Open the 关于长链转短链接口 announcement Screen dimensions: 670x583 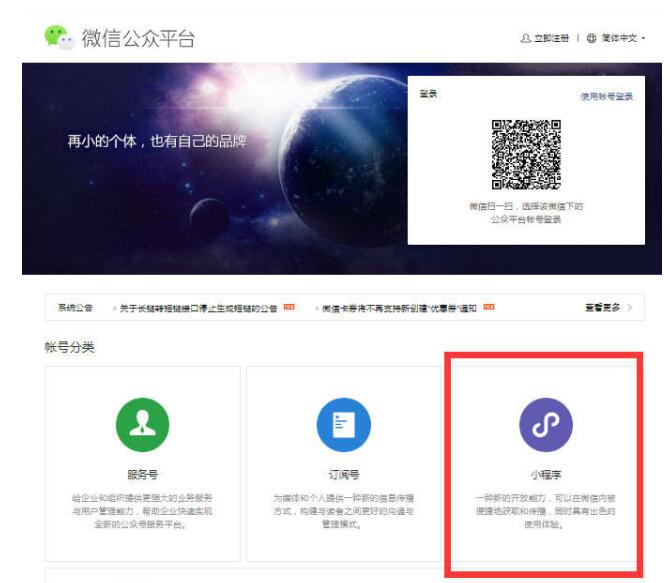pos(198,308)
